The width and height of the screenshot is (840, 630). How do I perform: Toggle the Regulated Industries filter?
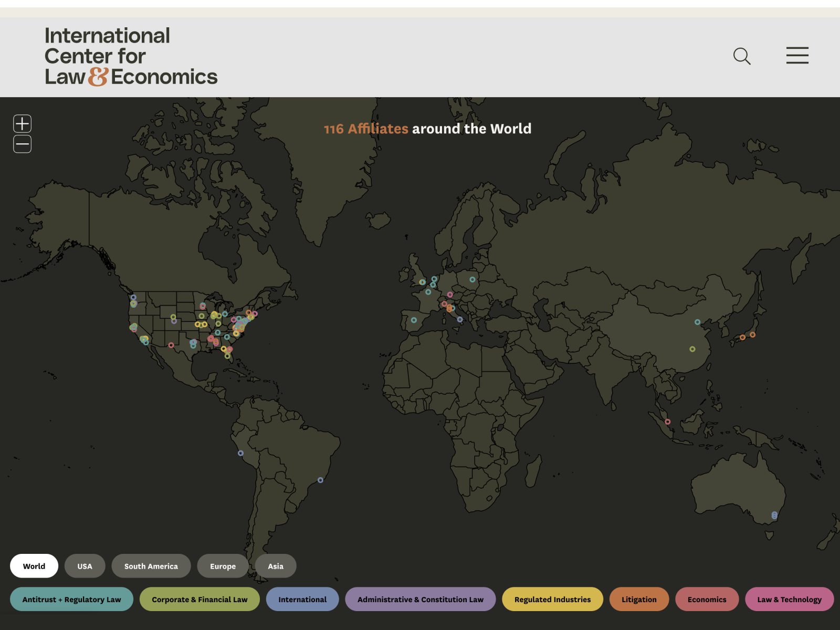552,599
